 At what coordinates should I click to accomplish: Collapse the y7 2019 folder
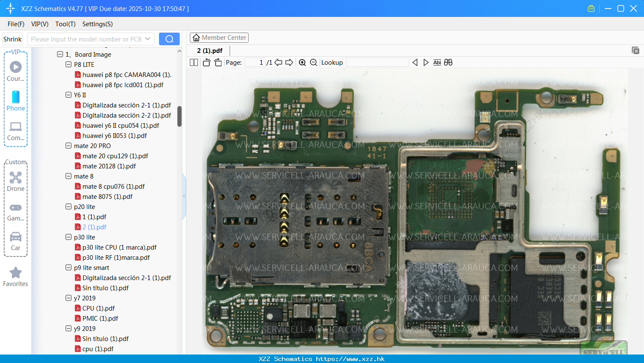[69, 298]
